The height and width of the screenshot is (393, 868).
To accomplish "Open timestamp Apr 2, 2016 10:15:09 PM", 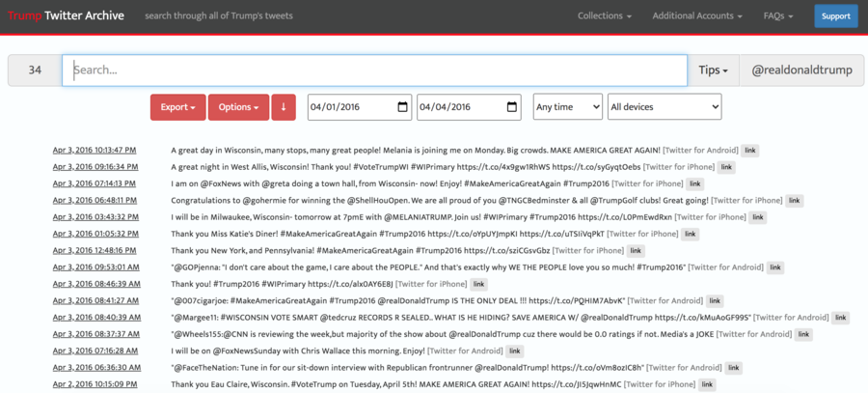I will coord(95,384).
